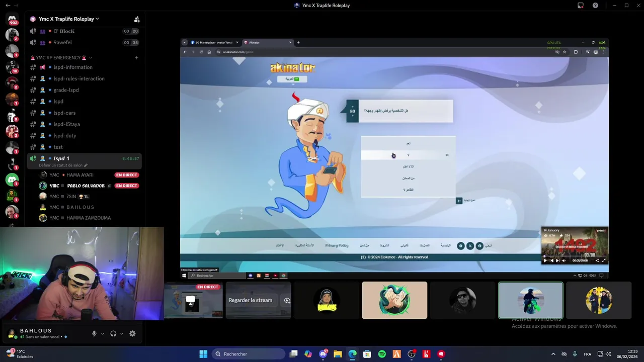Switch to Marketplace tab in streamed browser
This screenshot has width=644, height=362.
(214, 43)
